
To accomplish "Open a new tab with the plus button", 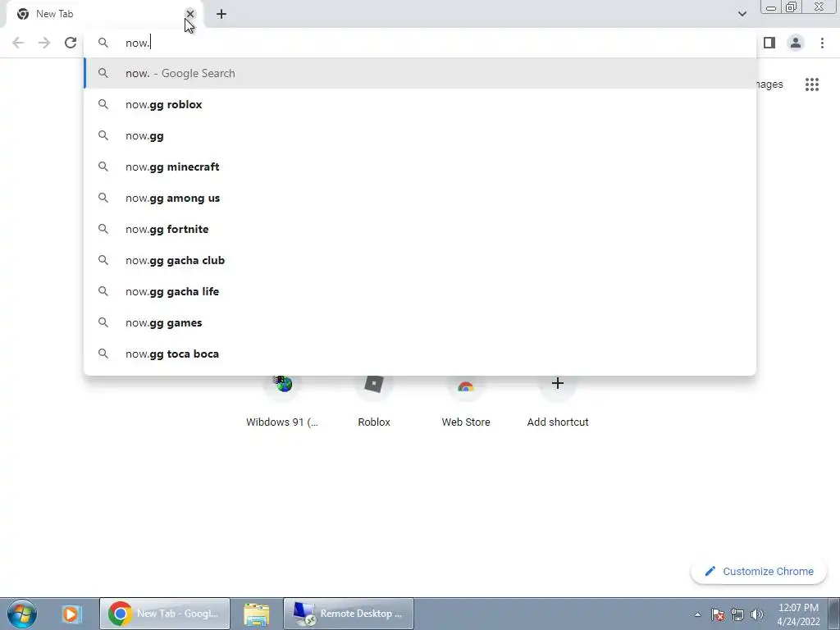I will point(221,14).
